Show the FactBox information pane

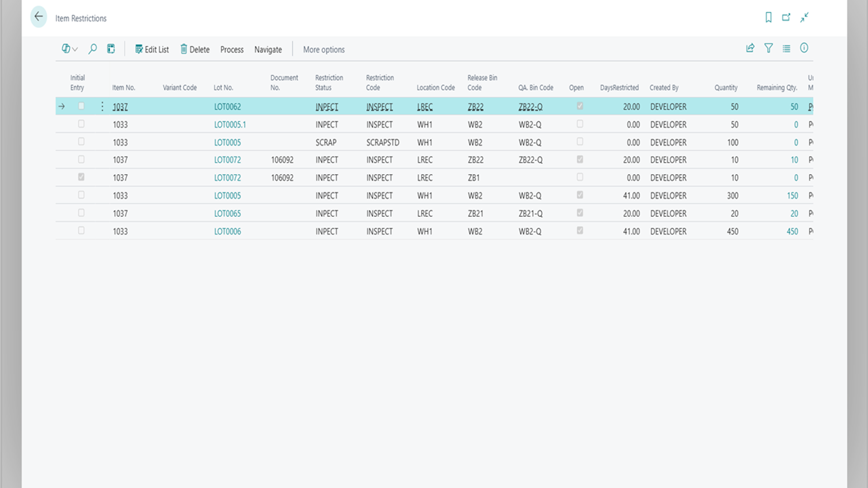(804, 48)
